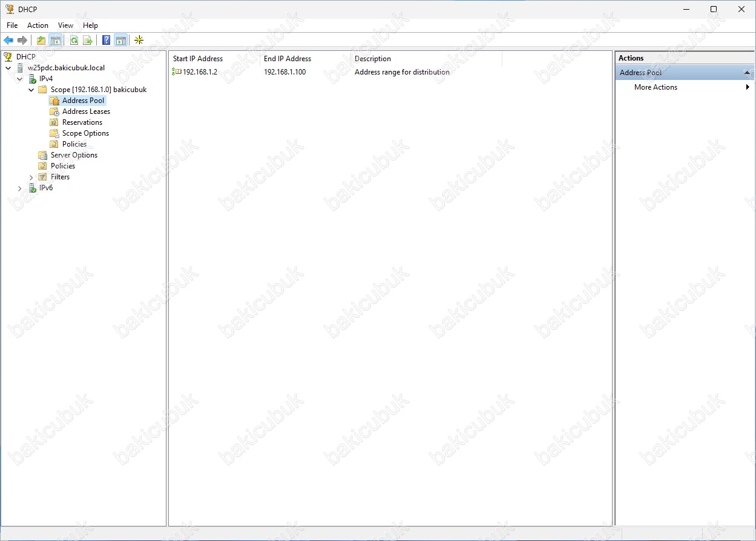This screenshot has width=756, height=541.
Task: Click the Filters funnel folder icon
Action: coord(43,177)
